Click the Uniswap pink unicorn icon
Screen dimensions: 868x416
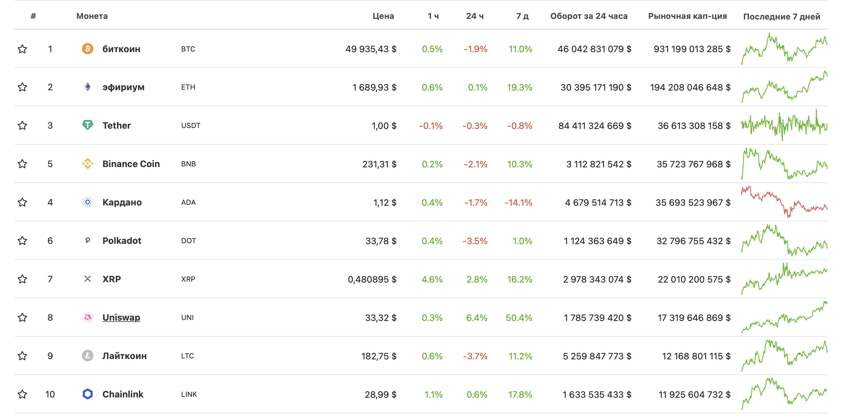click(88, 317)
